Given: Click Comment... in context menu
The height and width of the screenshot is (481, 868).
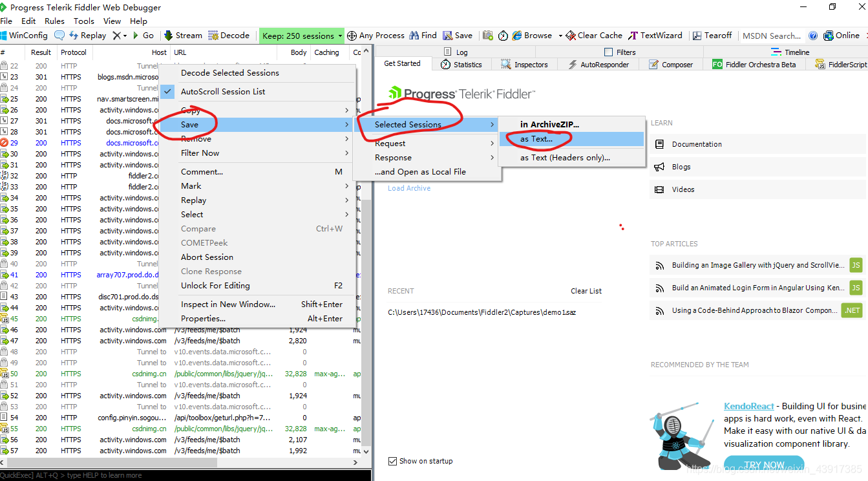Looking at the screenshot, I should 257,172.
